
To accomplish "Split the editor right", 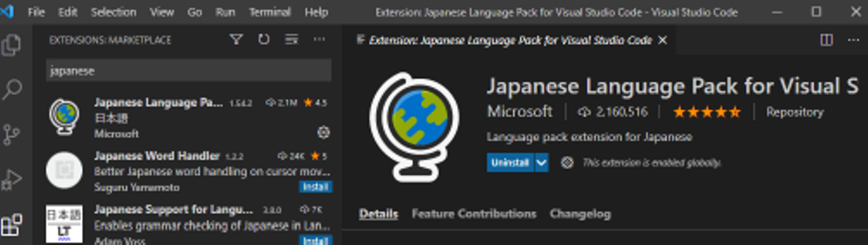I will (x=826, y=40).
